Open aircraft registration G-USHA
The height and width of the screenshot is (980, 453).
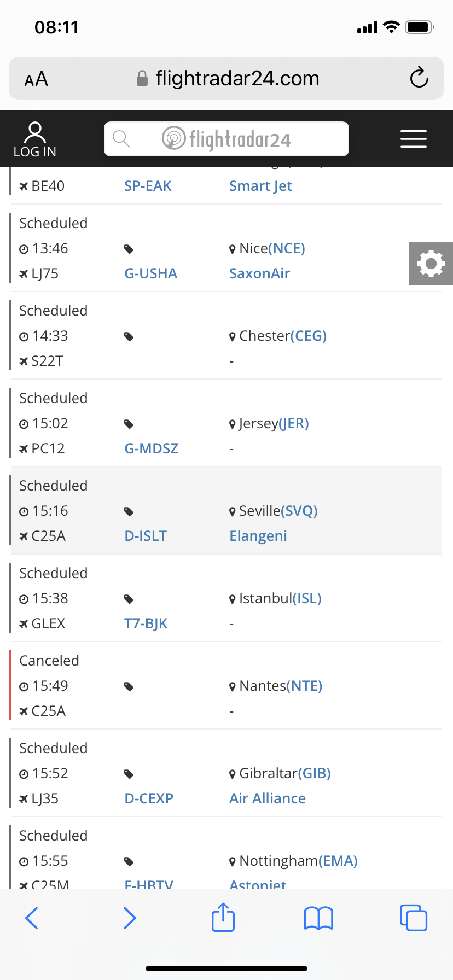(x=151, y=273)
